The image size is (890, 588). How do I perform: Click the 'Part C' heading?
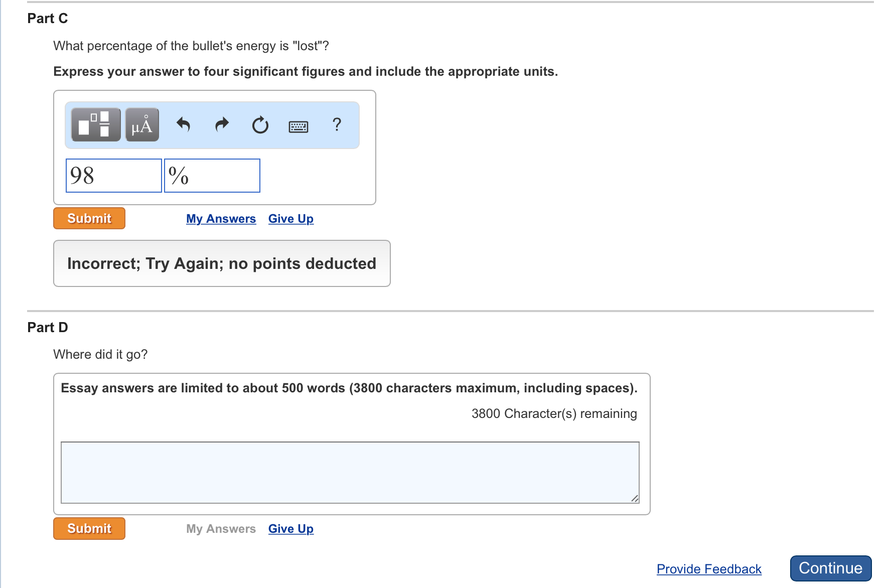click(48, 19)
